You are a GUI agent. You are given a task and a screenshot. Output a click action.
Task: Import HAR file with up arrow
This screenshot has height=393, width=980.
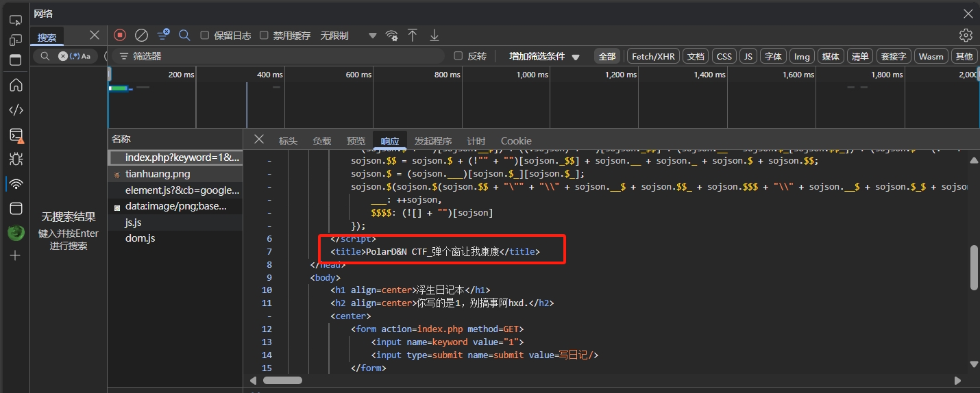click(x=413, y=35)
